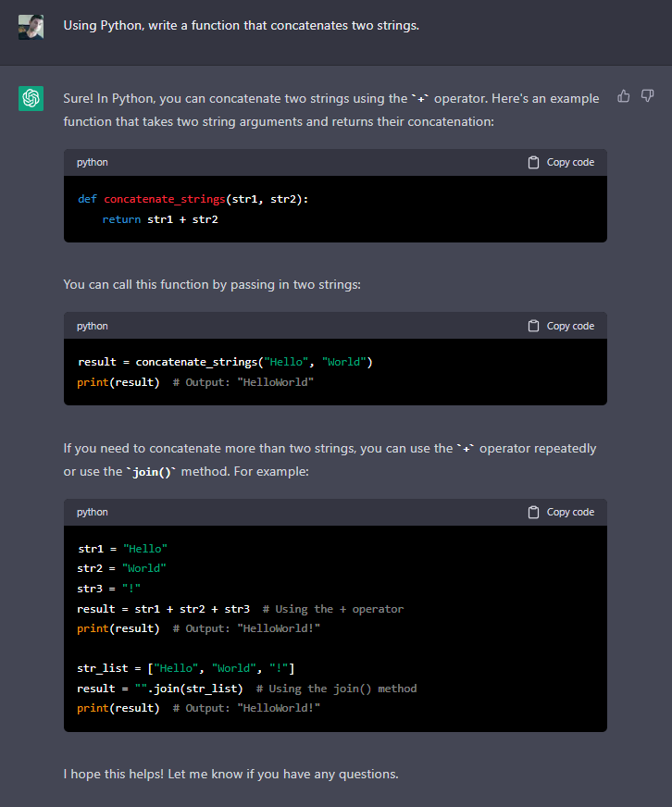Image resolution: width=672 pixels, height=807 pixels.
Task: Click the user prompt about concatenating two strings
Action: pyautogui.click(x=241, y=25)
